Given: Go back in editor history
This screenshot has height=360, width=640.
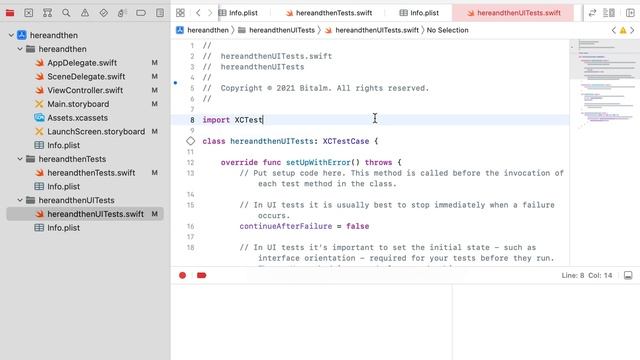Looking at the screenshot, I should point(198,13).
